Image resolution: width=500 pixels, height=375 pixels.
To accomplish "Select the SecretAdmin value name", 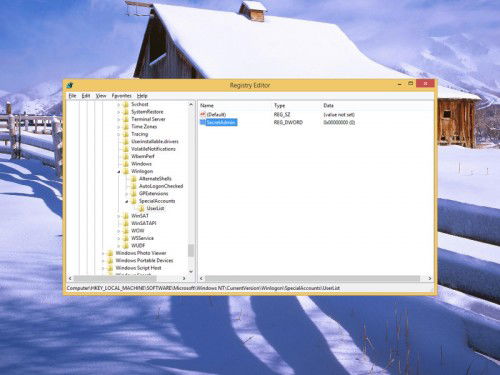I will click(221, 122).
